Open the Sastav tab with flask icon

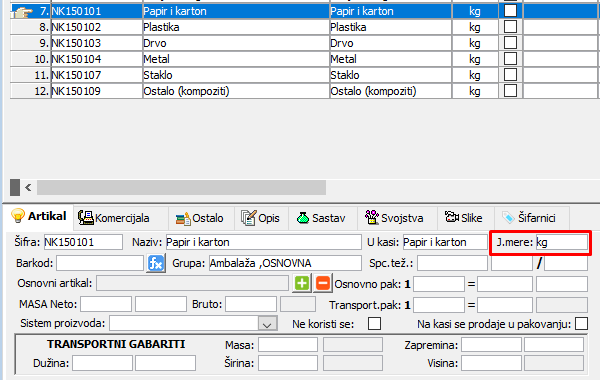(321, 218)
